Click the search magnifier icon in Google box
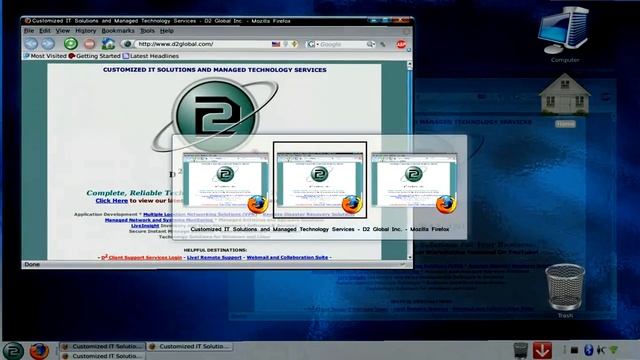 click(371, 44)
